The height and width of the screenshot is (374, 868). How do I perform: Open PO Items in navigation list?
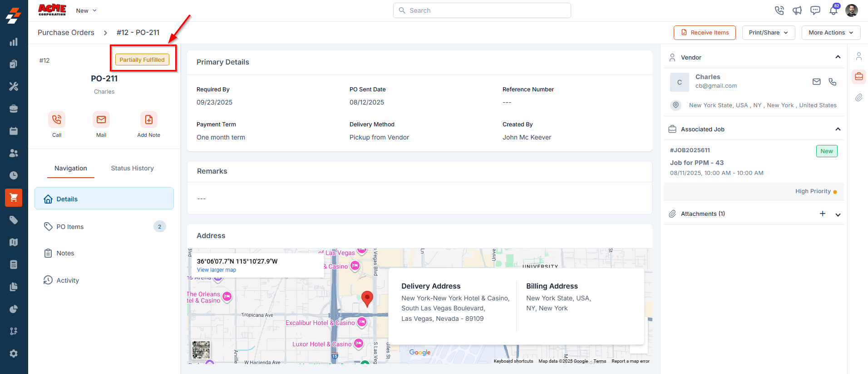pos(104,226)
